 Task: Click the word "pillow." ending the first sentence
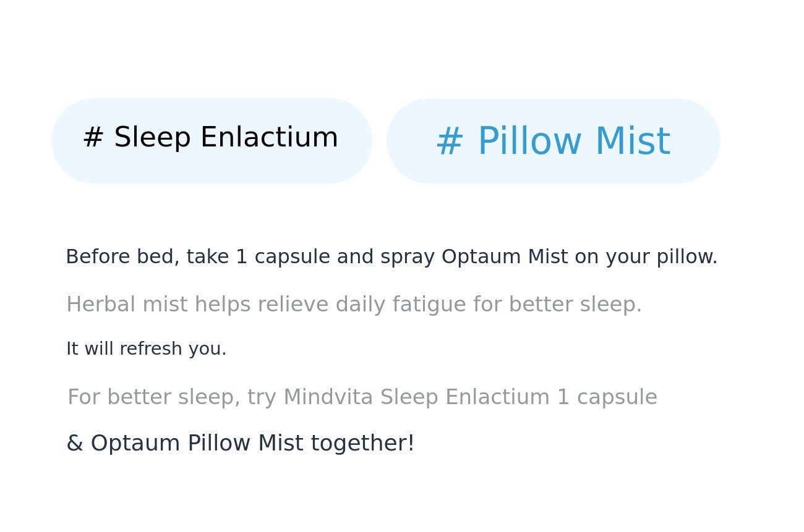(x=686, y=256)
